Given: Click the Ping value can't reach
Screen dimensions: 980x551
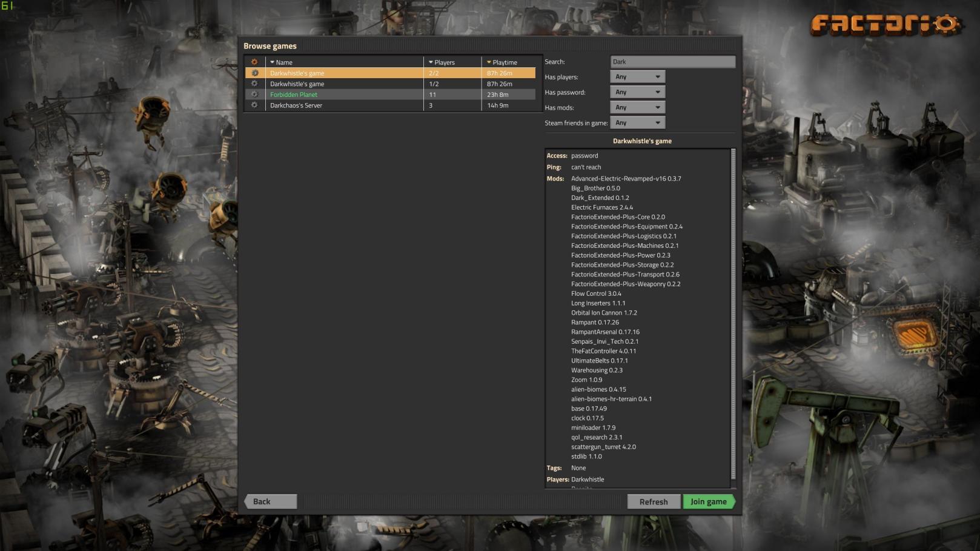Looking at the screenshot, I should coord(586,167).
